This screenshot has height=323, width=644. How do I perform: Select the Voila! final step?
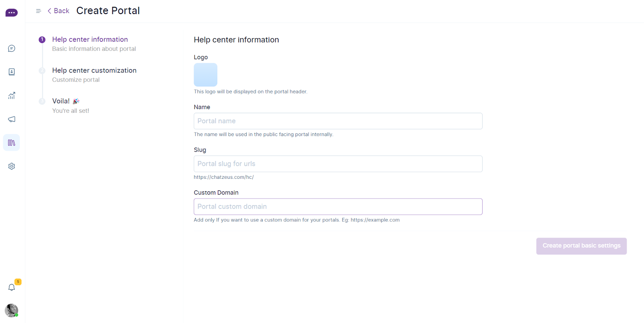[x=61, y=101]
